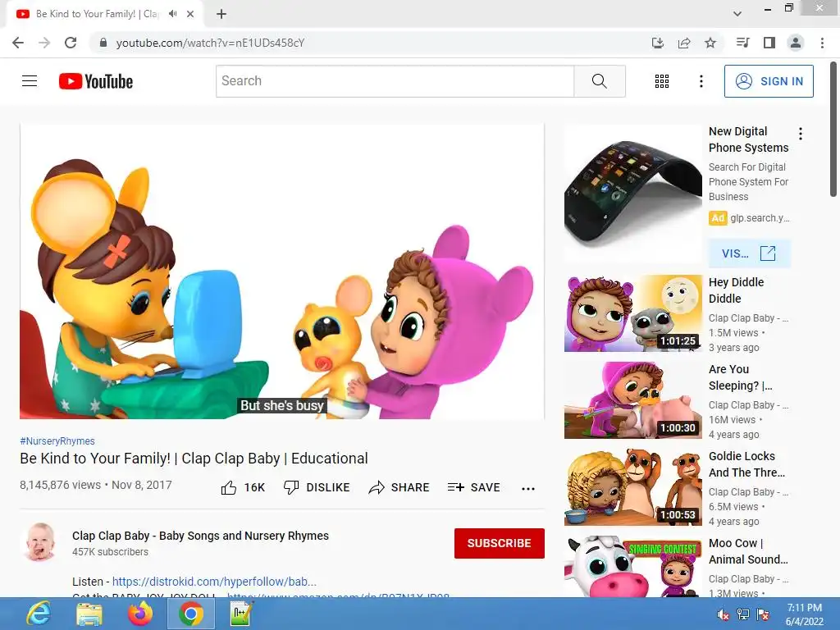Viewport: 840px width, 630px height.
Task: Like the video with thumbs up
Action: click(243, 487)
